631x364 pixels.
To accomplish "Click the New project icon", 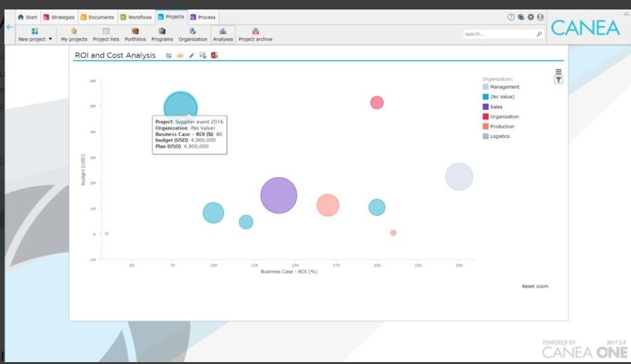I will [35, 31].
